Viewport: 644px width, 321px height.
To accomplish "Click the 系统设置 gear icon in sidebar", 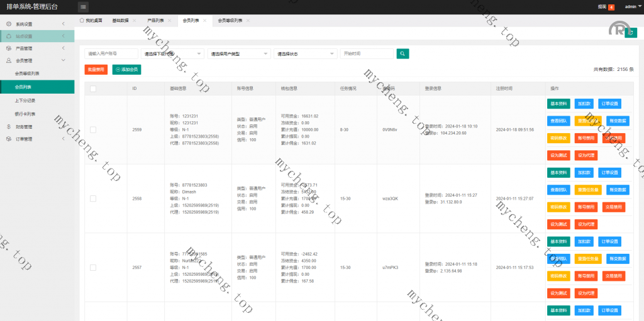I will 9,24.
